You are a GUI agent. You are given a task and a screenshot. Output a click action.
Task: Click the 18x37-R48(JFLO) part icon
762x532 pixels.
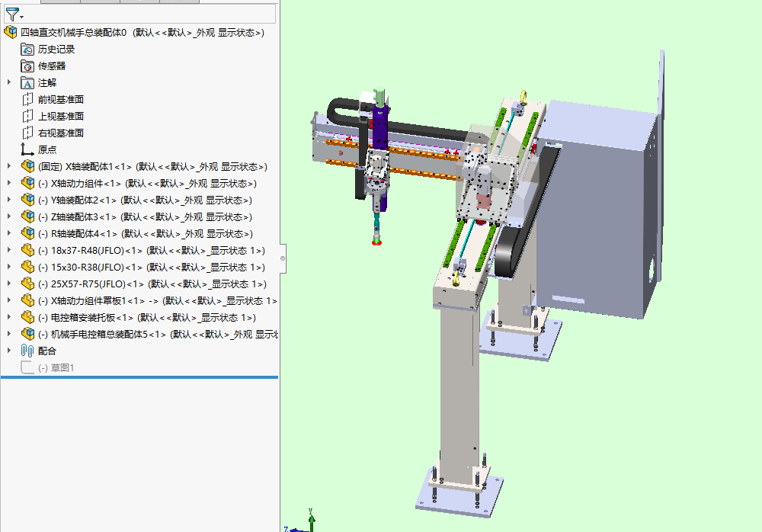(x=28, y=251)
